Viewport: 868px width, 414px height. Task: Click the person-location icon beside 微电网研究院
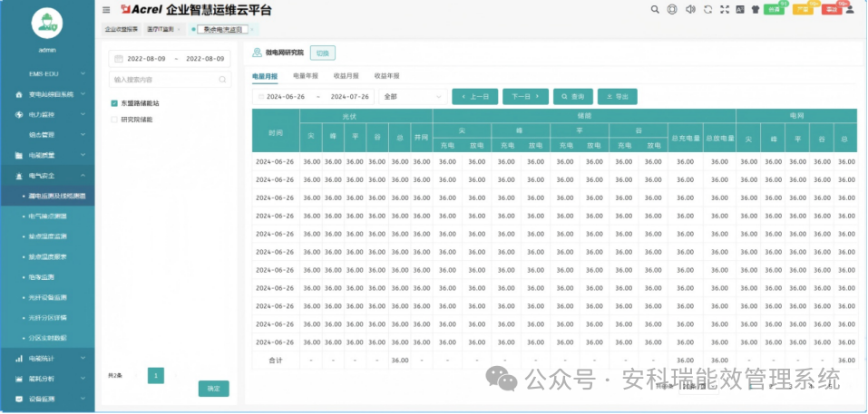(257, 53)
